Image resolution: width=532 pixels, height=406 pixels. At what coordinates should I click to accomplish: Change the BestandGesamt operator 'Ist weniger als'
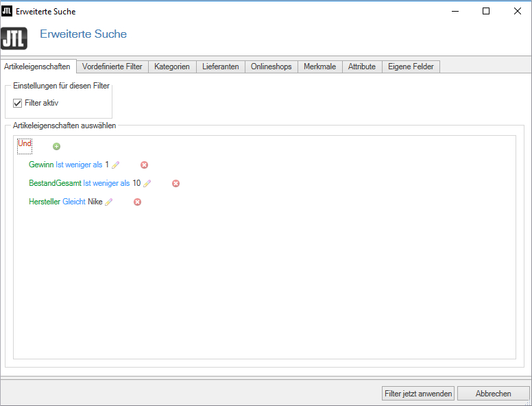[x=106, y=183]
